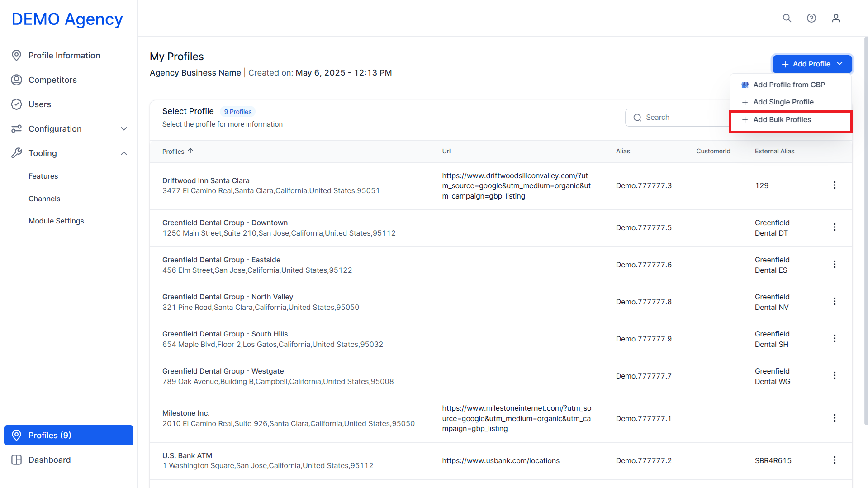Sort by the External Alias column header
Screen dimensions: 868x488
pos(774,151)
